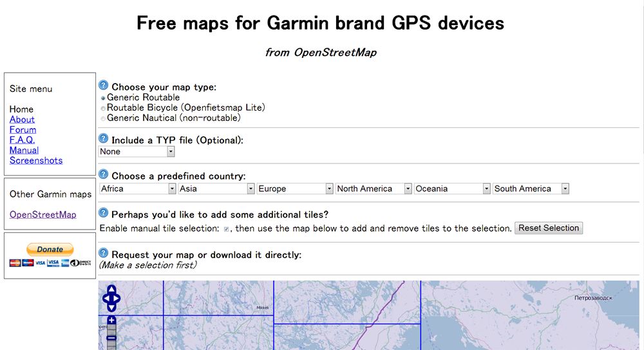The width and height of the screenshot is (644, 350).
Task: Pan the map down with the arrow
Action: tap(111, 308)
